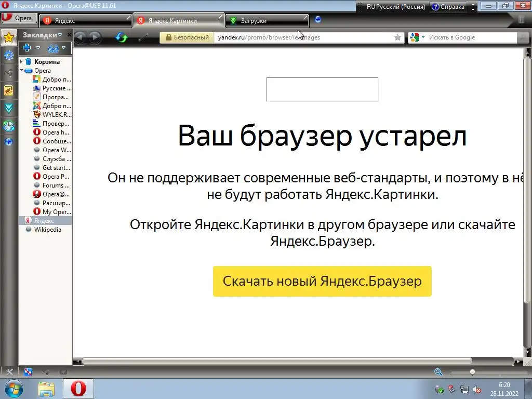Click the yandex.ru address field
The image size is (532, 399).
[x=303, y=37]
